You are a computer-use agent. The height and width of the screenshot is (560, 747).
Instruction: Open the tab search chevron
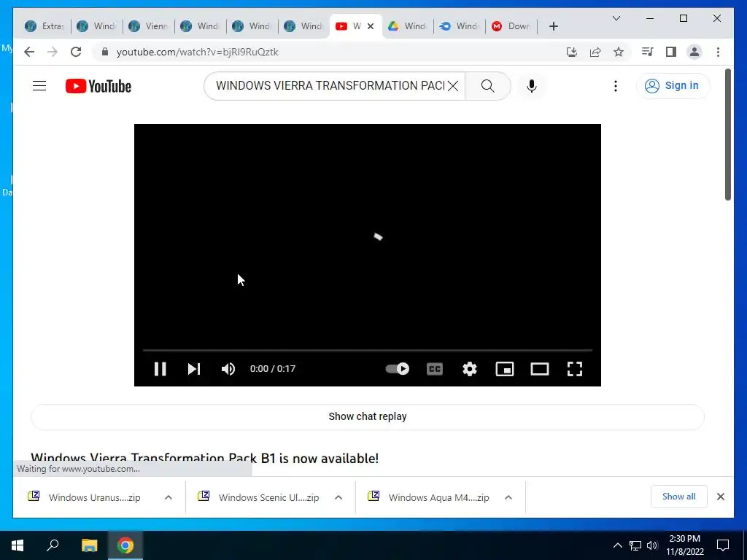coord(616,18)
